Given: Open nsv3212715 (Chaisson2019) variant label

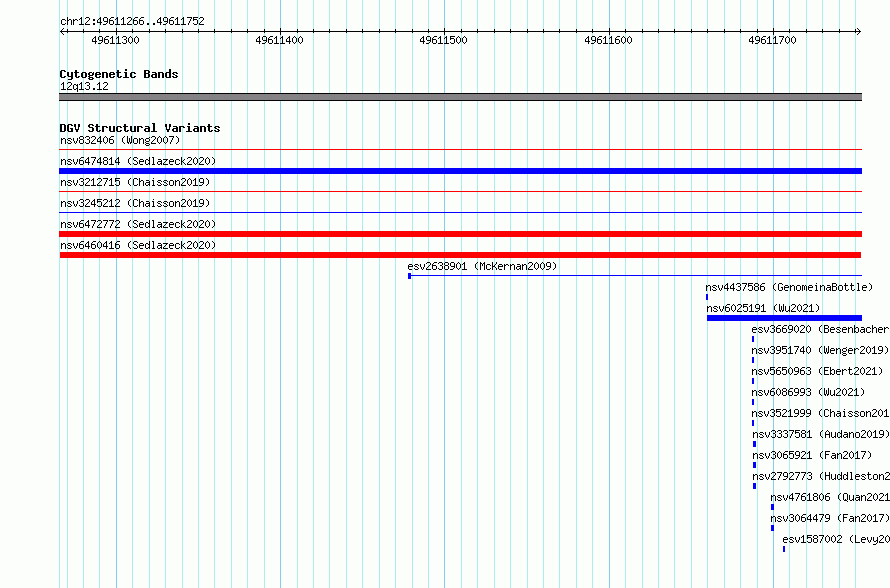Looking at the screenshot, I should pyautogui.click(x=135, y=182).
